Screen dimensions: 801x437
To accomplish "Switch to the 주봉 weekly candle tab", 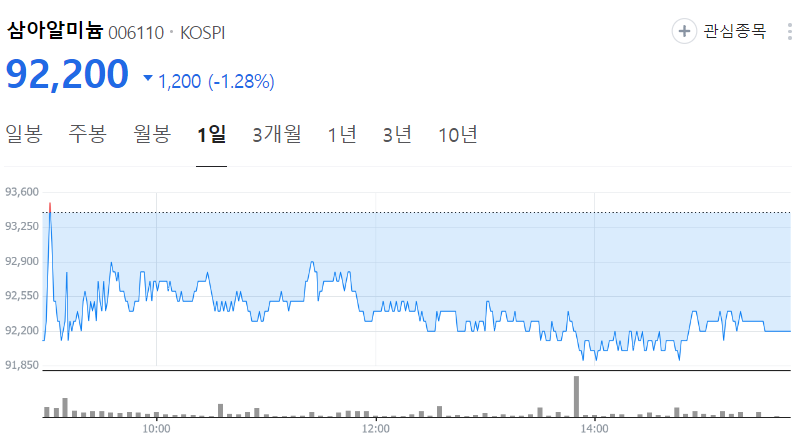I will [x=87, y=134].
